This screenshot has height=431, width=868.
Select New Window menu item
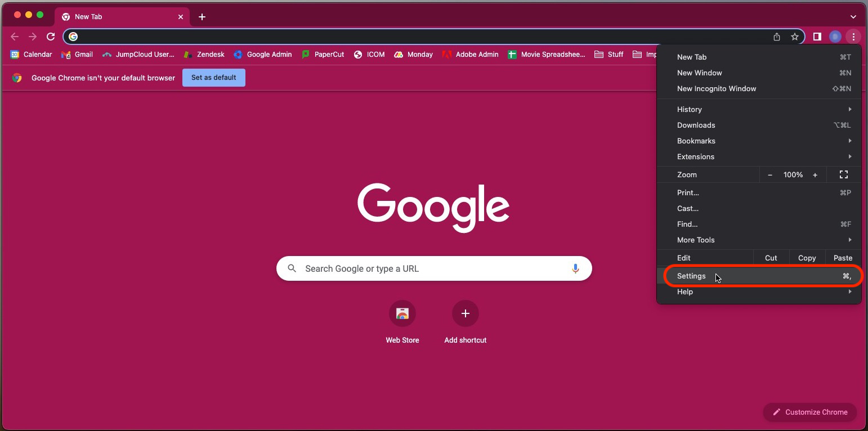click(759, 73)
